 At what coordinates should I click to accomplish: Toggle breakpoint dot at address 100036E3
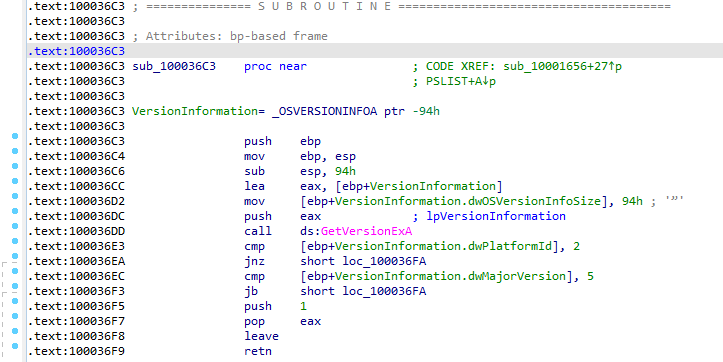point(15,241)
